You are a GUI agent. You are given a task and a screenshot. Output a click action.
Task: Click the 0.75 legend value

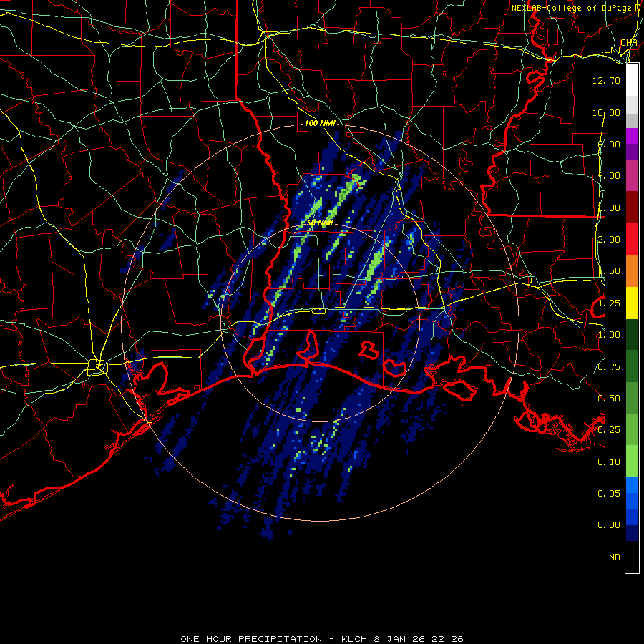pyautogui.click(x=609, y=367)
